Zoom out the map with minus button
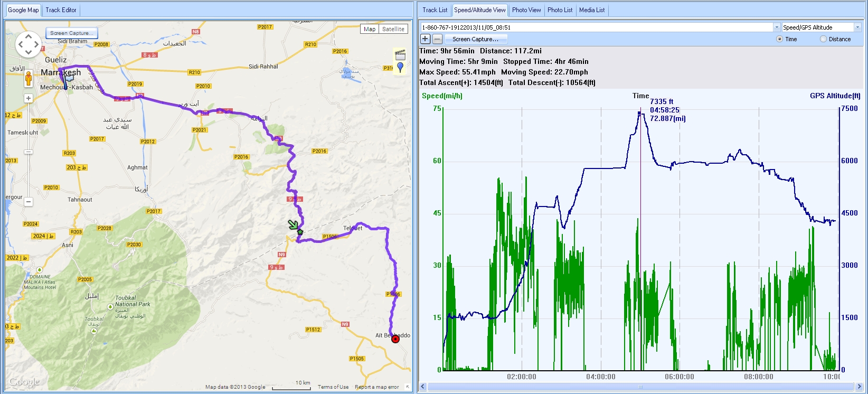Image resolution: width=868 pixels, height=394 pixels. [x=29, y=202]
